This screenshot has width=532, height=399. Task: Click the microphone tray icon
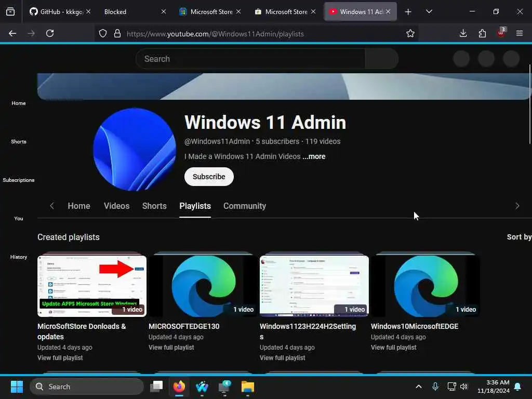point(435,387)
